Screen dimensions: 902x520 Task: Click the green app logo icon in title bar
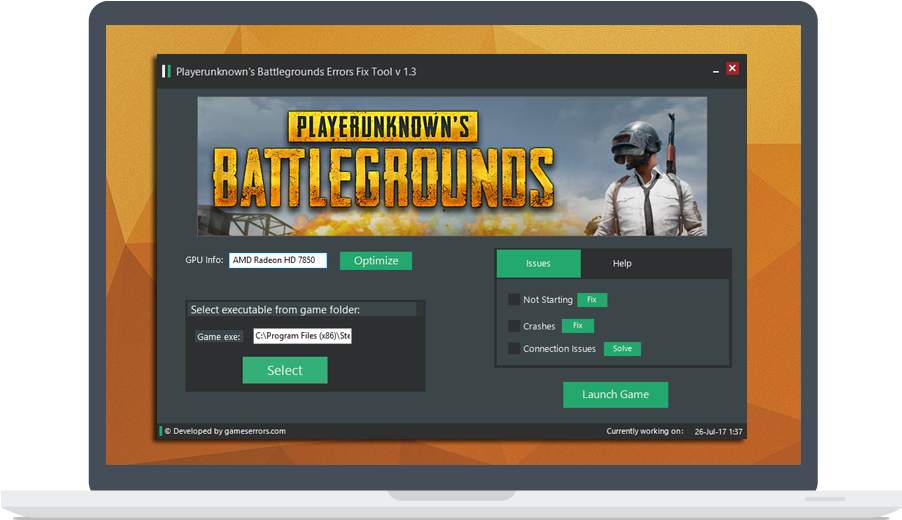tap(166, 71)
